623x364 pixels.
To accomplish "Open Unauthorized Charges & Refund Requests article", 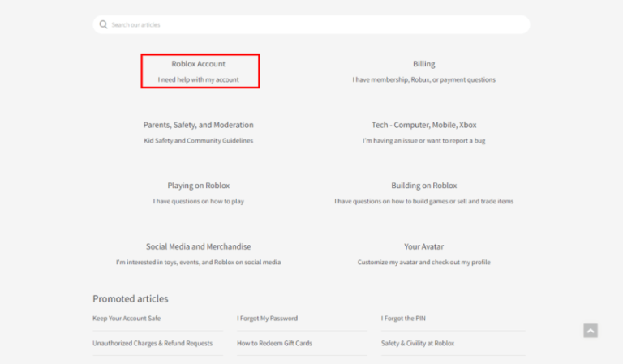I will (x=153, y=344).
